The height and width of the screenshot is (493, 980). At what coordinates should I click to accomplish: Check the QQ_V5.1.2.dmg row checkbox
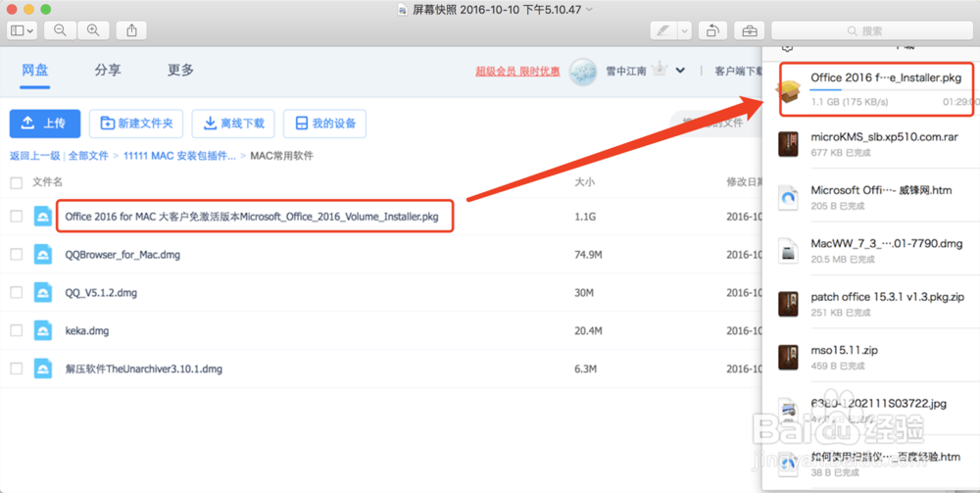click(17, 292)
